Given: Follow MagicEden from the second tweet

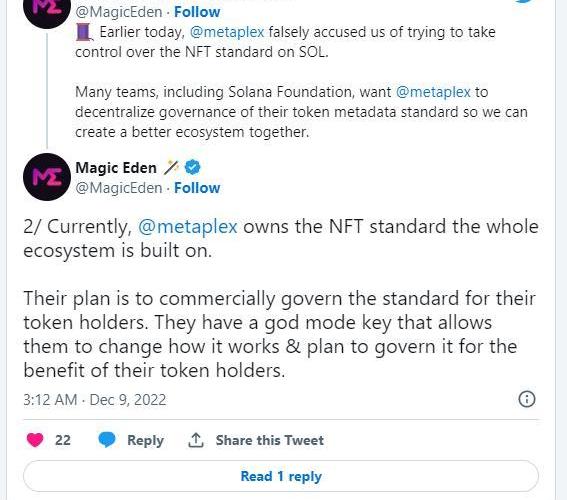Looking at the screenshot, I should click(197, 188).
